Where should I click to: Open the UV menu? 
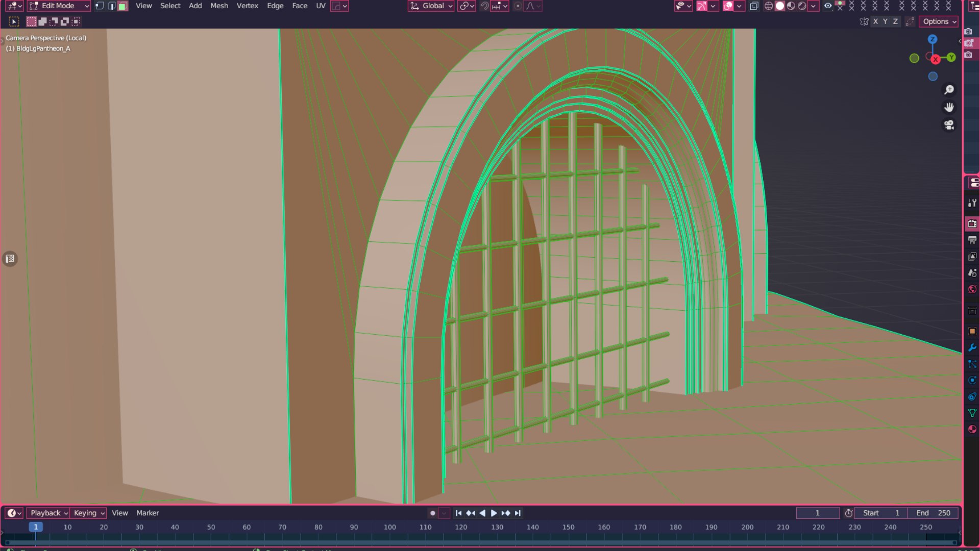[321, 6]
